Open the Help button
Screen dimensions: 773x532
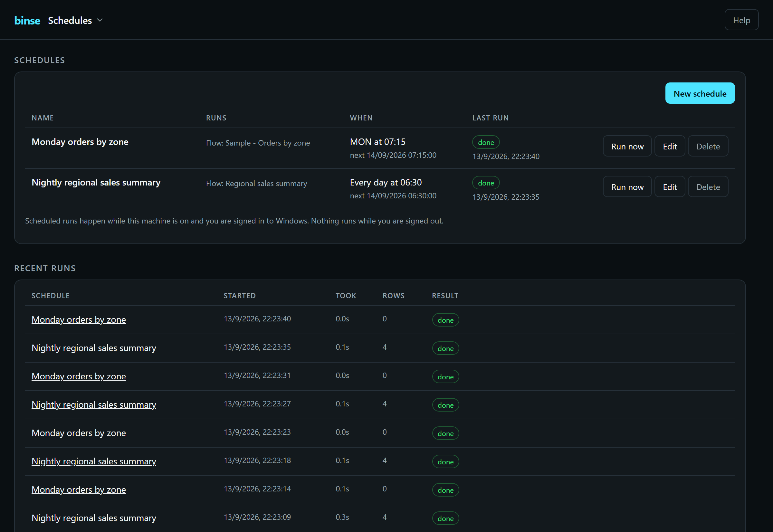[x=741, y=20]
